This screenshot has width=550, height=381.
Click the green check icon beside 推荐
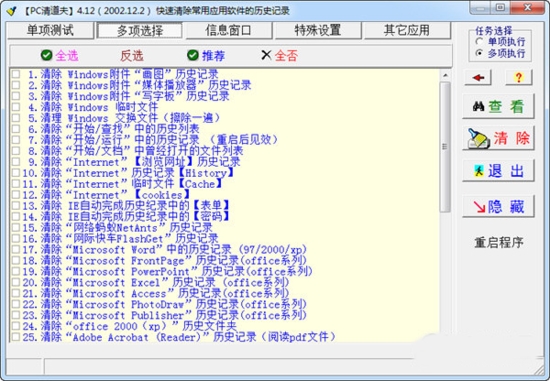[x=193, y=55]
